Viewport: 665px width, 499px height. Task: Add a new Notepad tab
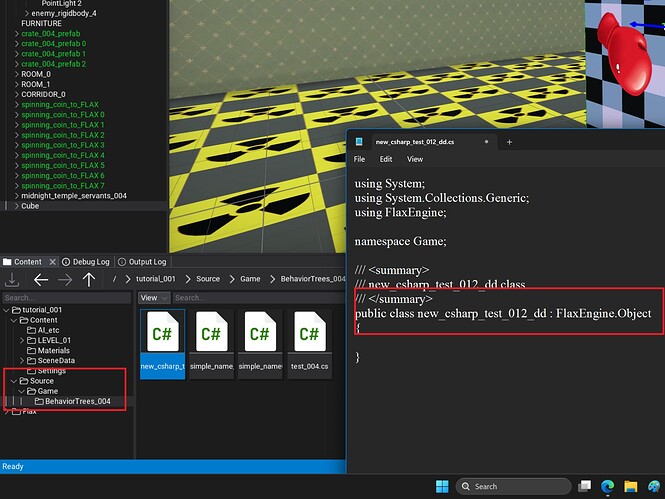click(x=509, y=142)
